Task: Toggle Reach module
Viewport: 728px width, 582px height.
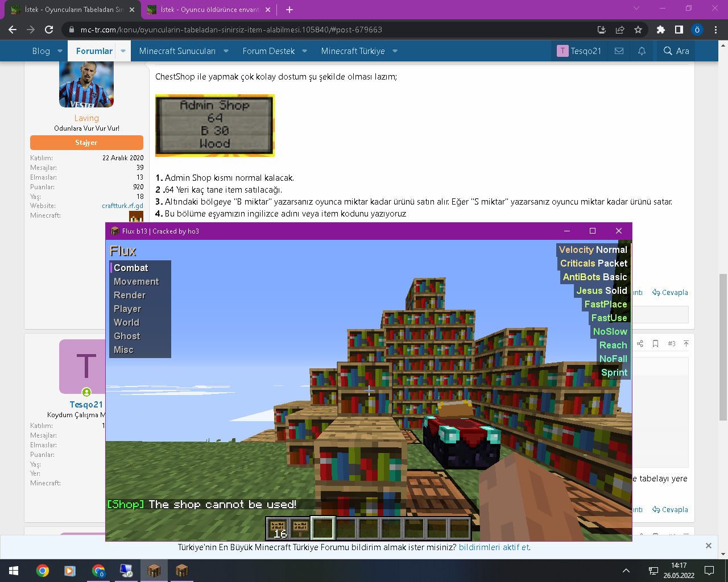Action: pos(613,345)
